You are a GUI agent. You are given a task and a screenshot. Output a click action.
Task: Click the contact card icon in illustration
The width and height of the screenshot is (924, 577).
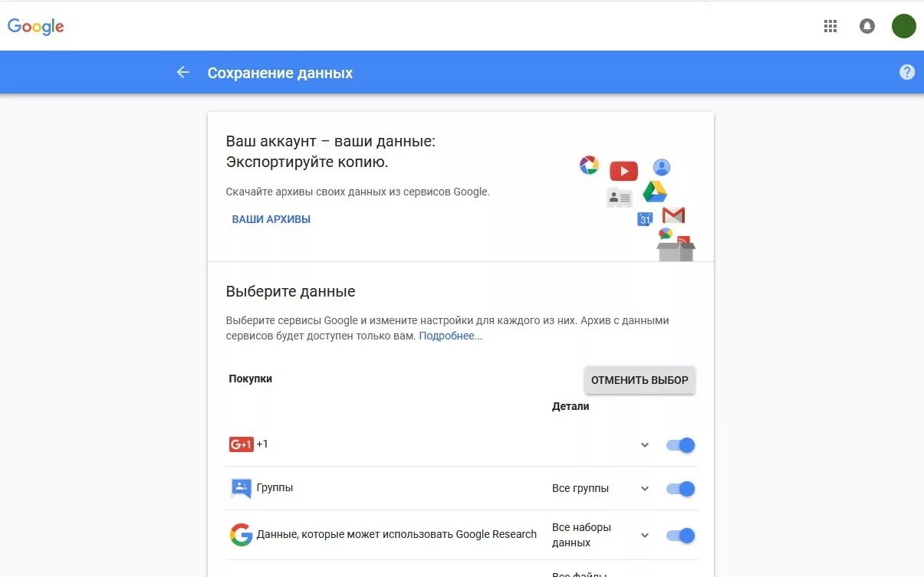pos(620,198)
